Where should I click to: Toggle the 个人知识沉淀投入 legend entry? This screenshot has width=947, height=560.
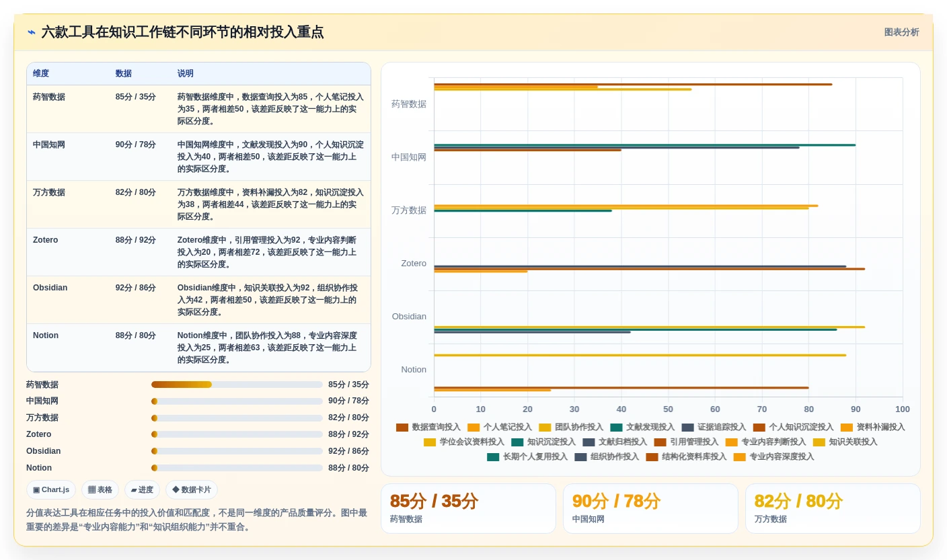coord(793,428)
